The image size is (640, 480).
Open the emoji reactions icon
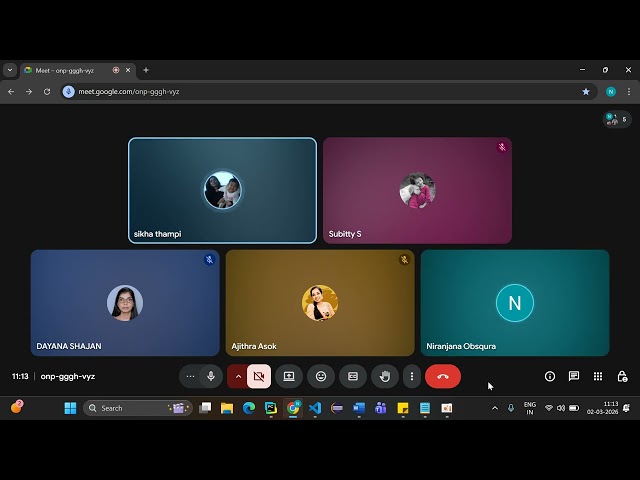pyautogui.click(x=321, y=376)
